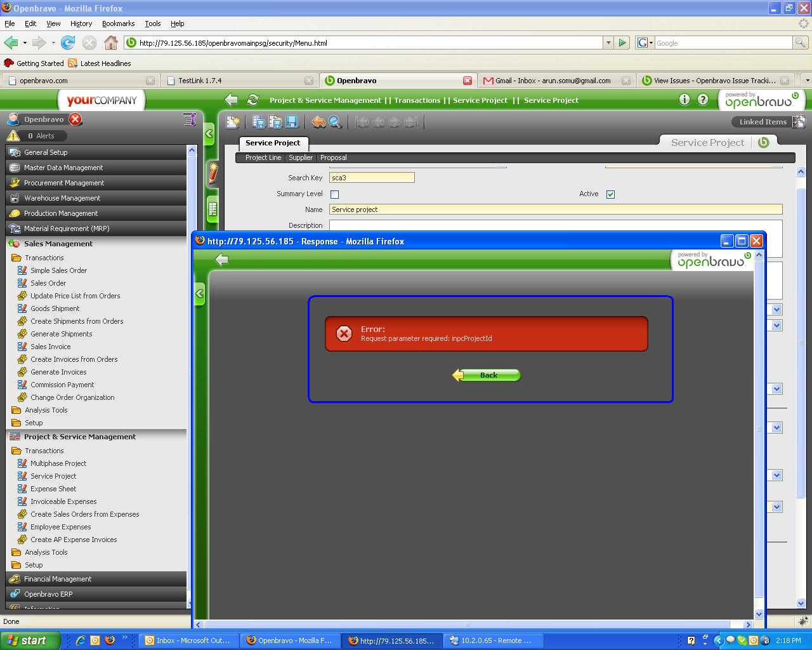Open the Search magnifier in toolbar

(x=335, y=122)
